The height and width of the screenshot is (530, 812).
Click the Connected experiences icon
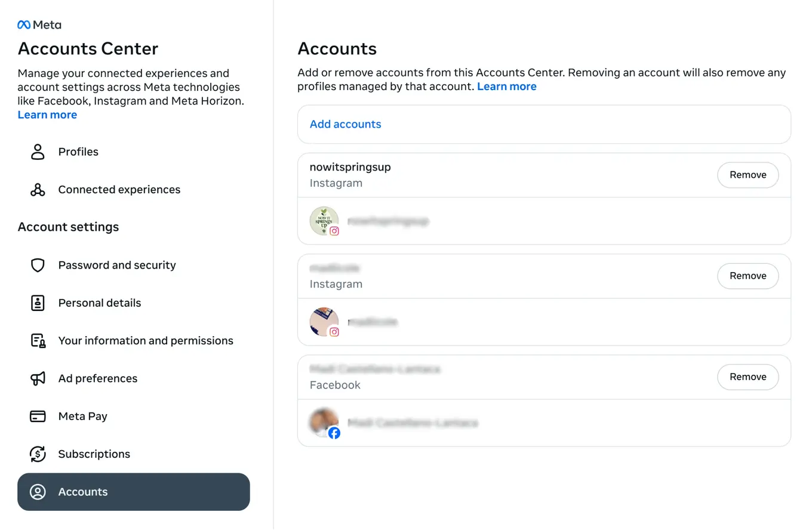[38, 190]
